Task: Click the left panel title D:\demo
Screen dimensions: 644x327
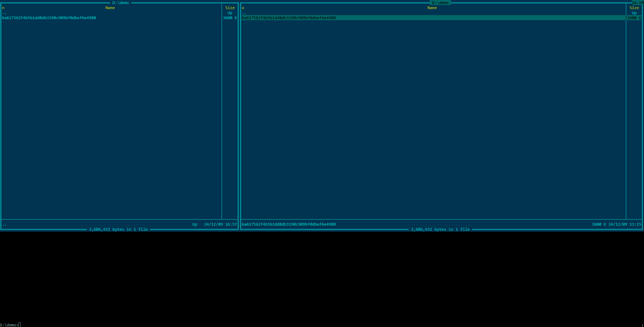Action: (121, 2)
